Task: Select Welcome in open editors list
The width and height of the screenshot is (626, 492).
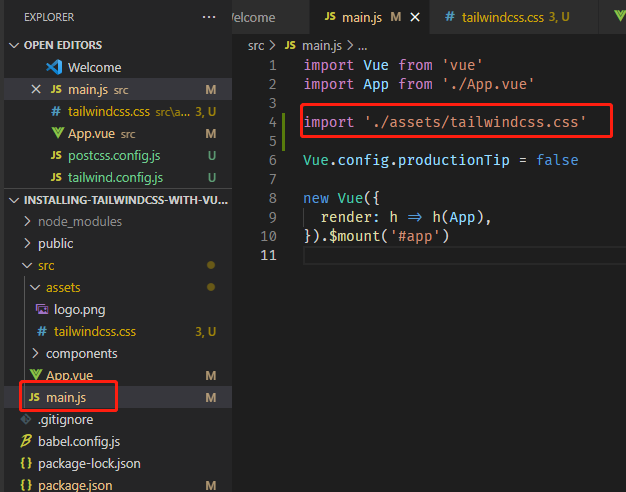Action: click(94, 67)
